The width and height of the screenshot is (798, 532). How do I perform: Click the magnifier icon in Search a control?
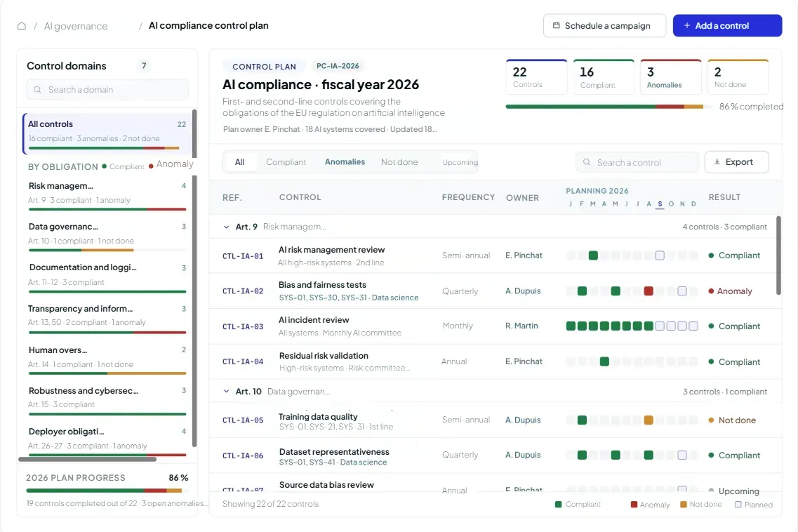coord(586,162)
